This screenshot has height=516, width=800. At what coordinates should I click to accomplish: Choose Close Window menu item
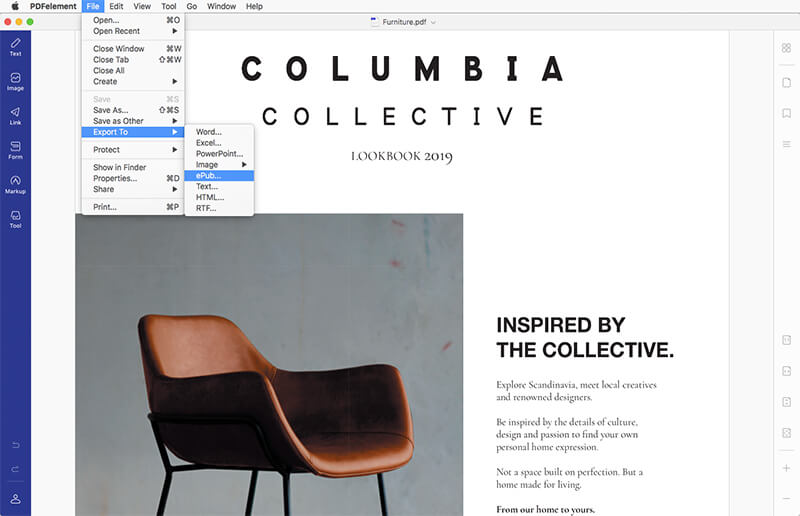coord(133,48)
